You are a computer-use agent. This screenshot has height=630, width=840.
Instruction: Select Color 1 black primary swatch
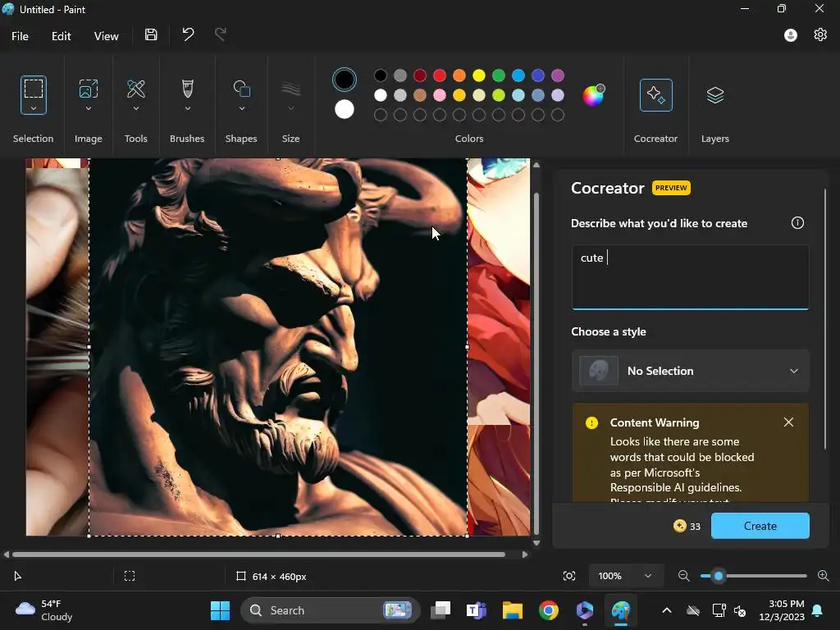coord(345,80)
